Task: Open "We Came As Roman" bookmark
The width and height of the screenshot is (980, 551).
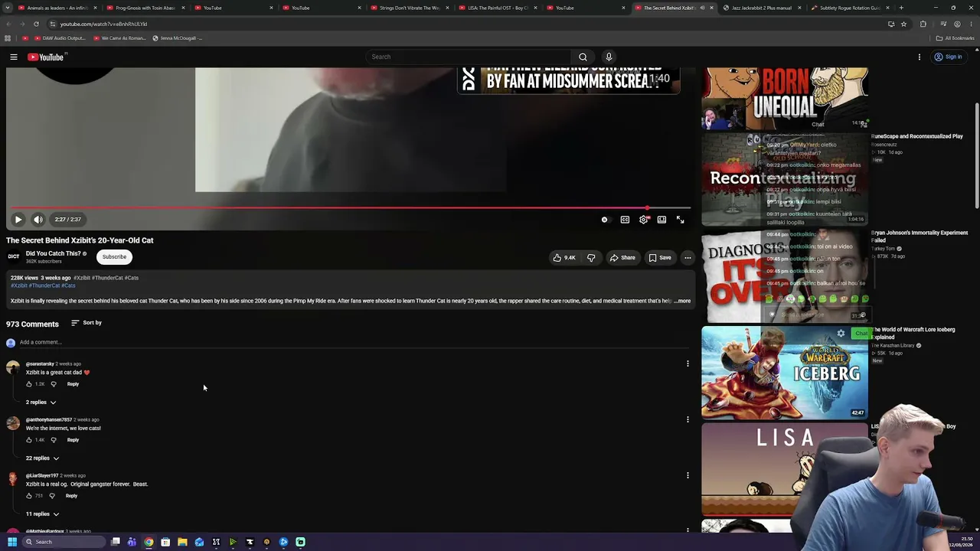Action: click(119, 37)
